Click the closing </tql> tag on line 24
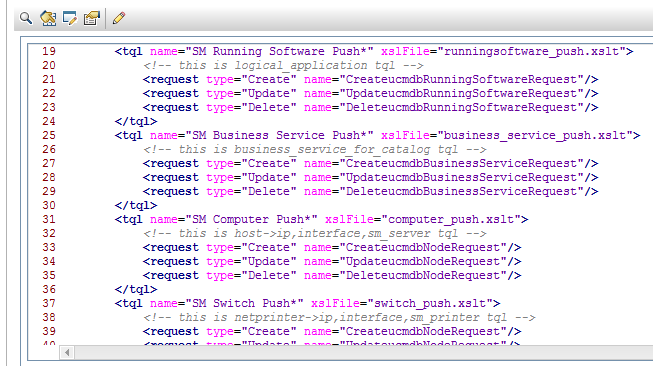Screen dimensions: 653x366 (x=136, y=122)
